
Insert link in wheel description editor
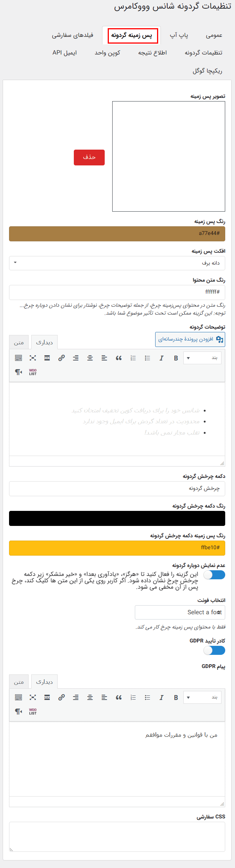[61, 358]
